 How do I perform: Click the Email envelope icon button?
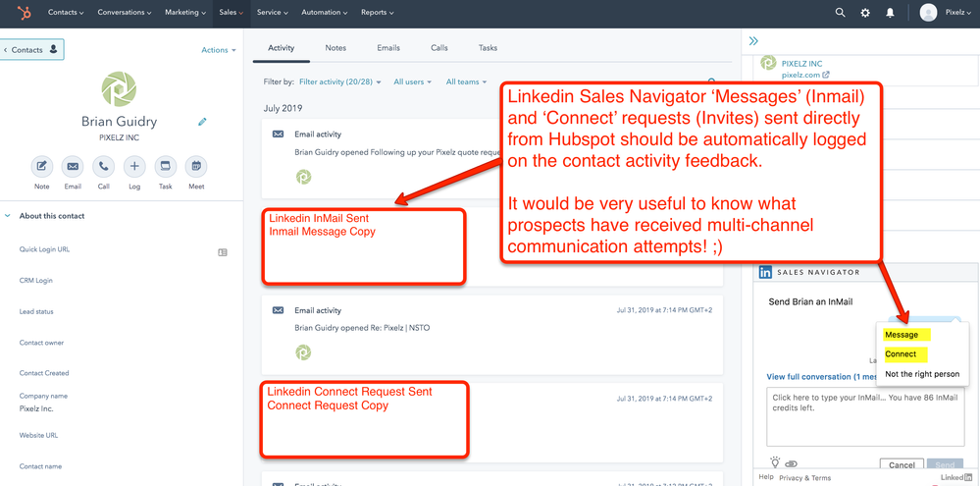point(73,166)
